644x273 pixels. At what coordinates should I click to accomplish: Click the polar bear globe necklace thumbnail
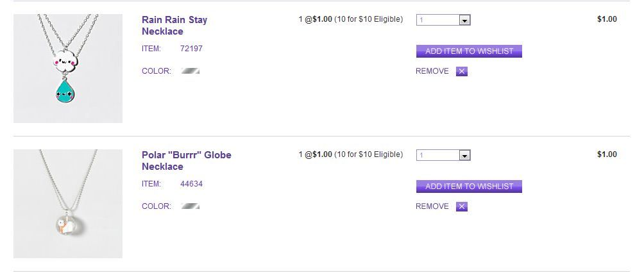(x=68, y=204)
